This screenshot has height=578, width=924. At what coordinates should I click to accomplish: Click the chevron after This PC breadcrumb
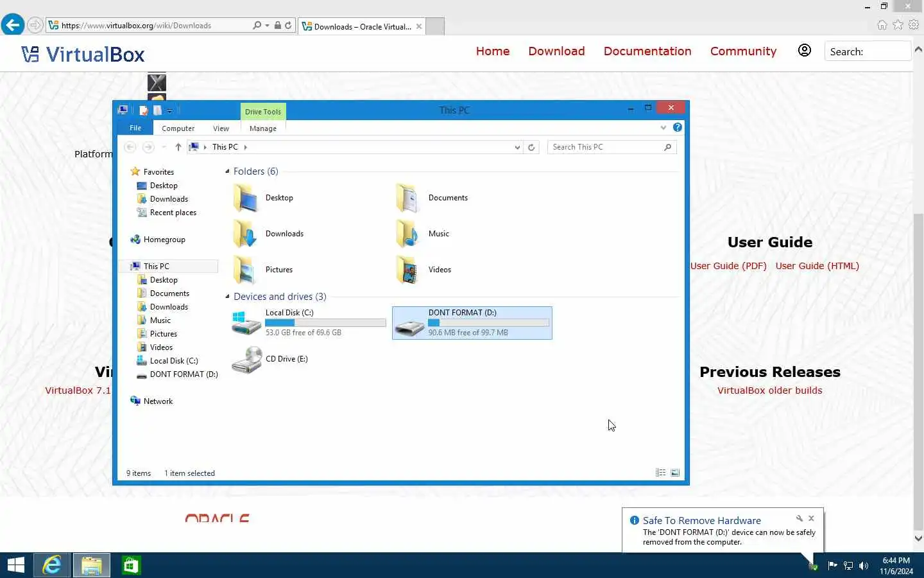(245, 147)
